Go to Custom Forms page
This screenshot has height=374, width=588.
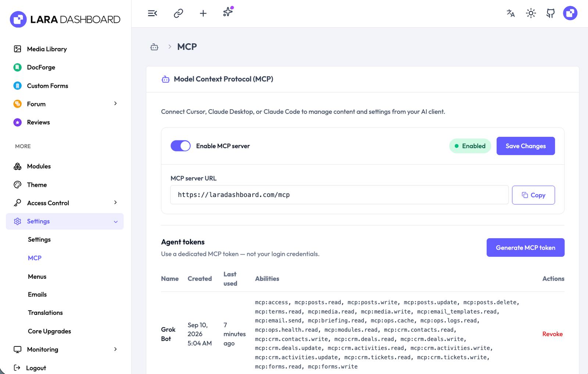click(47, 86)
